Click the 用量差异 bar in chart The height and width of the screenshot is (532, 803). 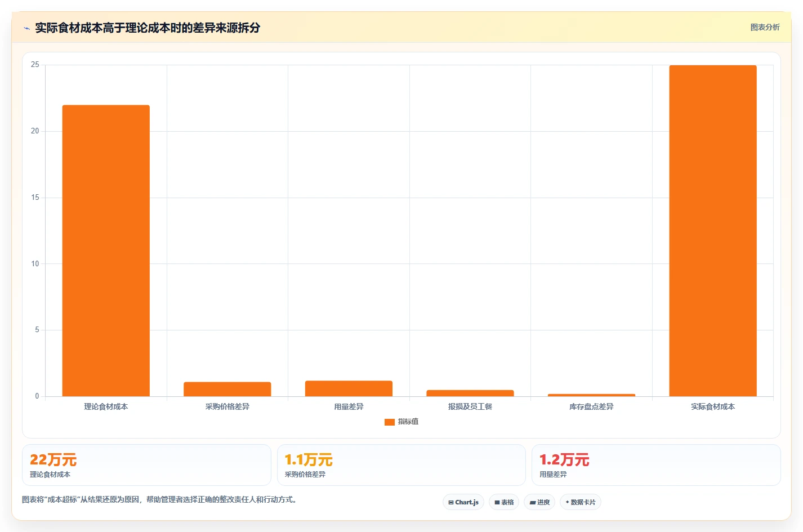coord(349,388)
